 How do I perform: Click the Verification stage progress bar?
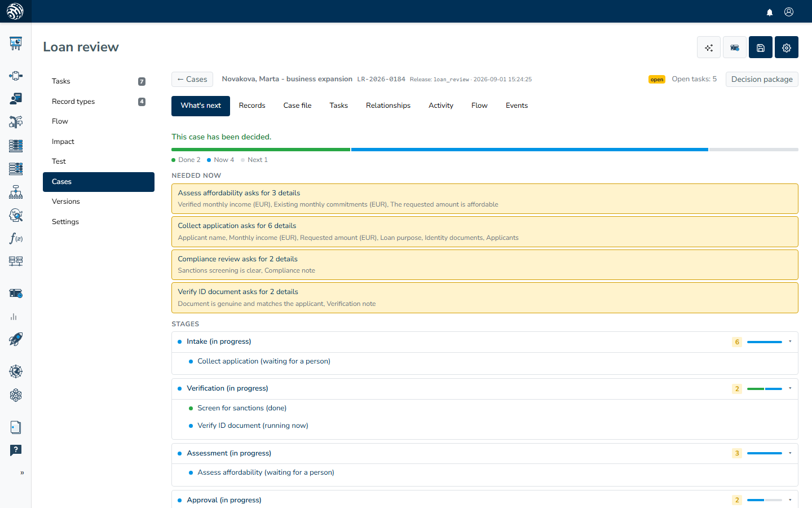tap(765, 389)
